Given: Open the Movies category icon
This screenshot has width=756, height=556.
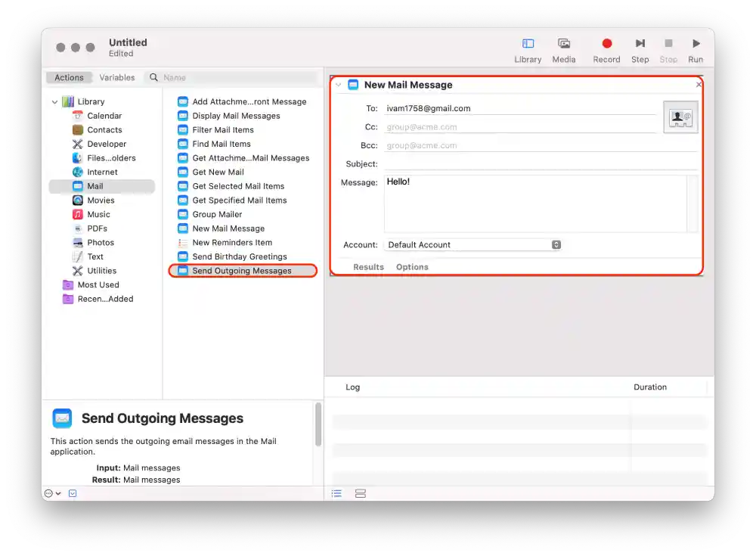Looking at the screenshot, I should [78, 200].
